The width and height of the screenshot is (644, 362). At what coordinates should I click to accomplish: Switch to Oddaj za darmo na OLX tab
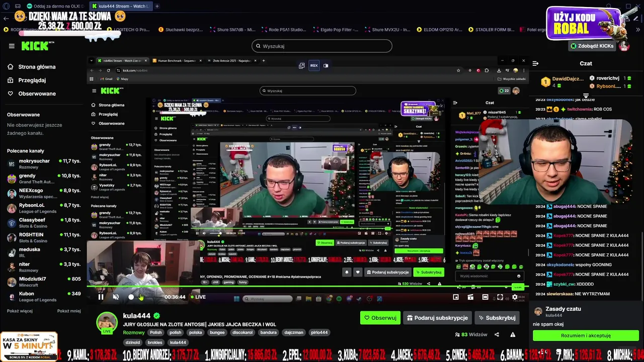click(x=56, y=6)
